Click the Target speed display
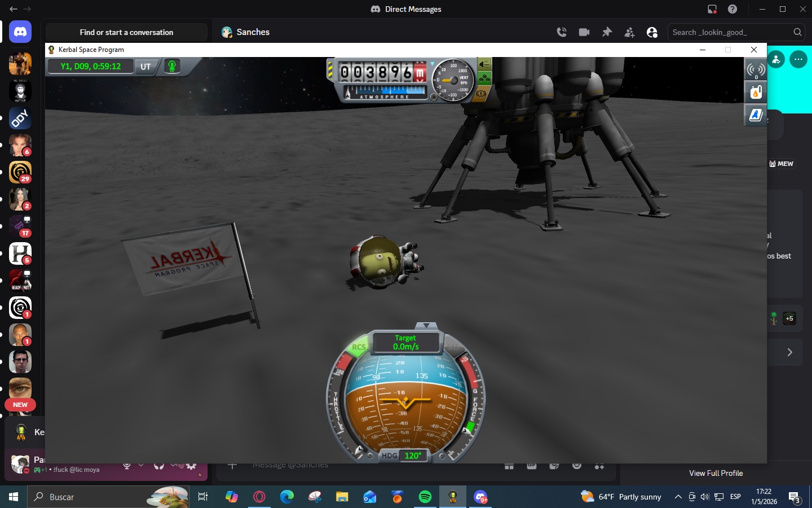The height and width of the screenshot is (508, 812). pos(405,342)
